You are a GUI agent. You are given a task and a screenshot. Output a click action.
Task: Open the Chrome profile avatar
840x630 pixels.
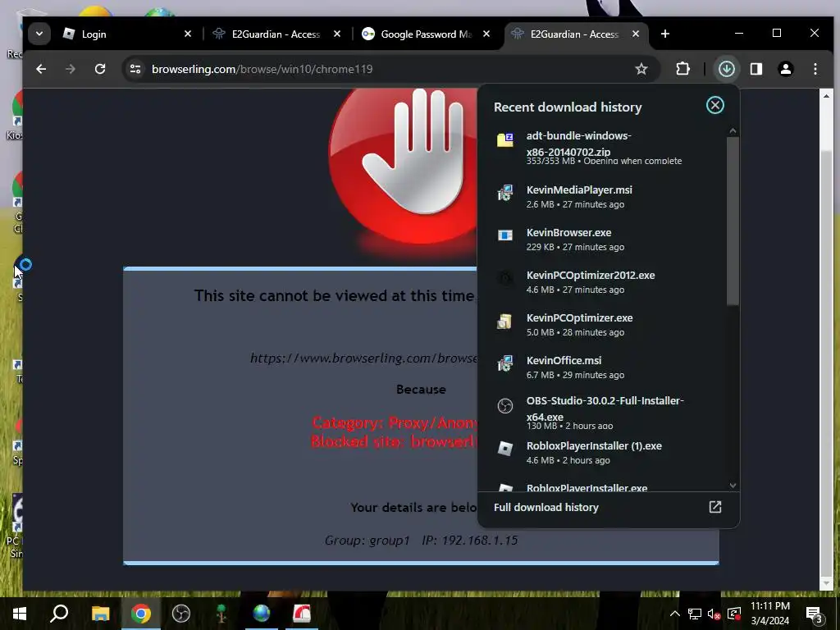tap(785, 69)
